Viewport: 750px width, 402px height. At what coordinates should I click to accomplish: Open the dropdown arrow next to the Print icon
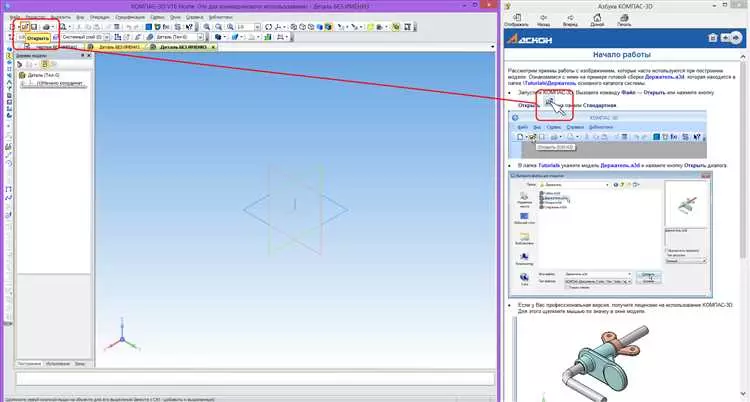[53, 27]
